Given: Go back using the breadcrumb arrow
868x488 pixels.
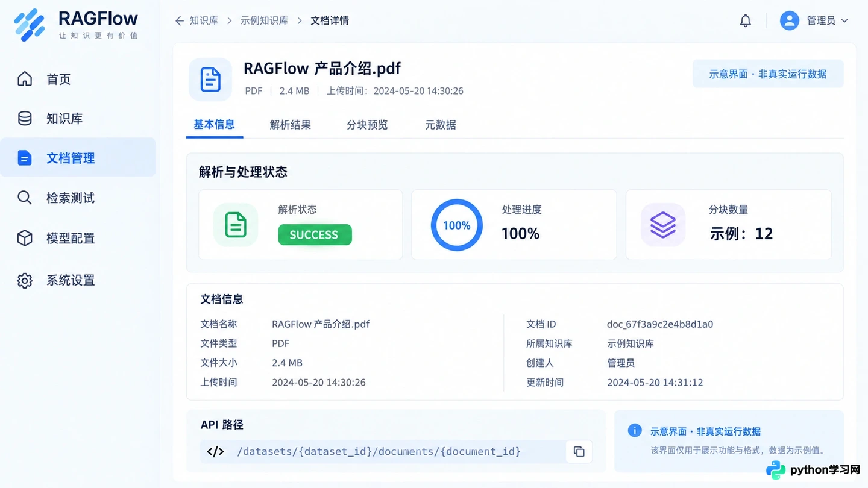Looking at the screenshot, I should coord(179,21).
